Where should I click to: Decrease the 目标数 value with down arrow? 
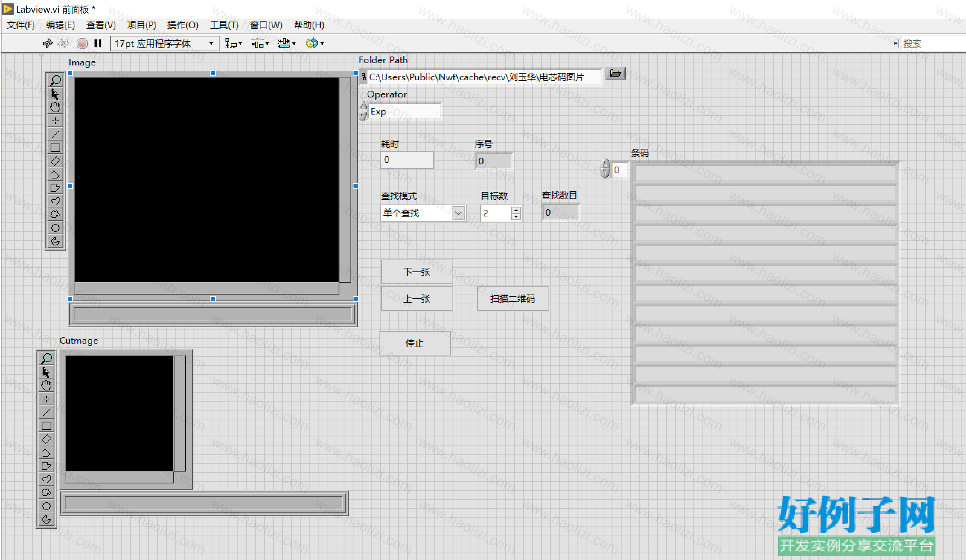point(516,217)
